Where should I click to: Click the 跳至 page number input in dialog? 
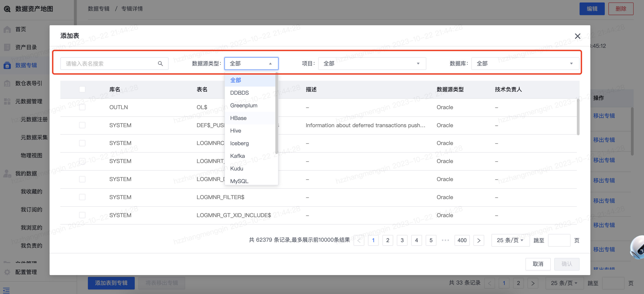(559, 241)
